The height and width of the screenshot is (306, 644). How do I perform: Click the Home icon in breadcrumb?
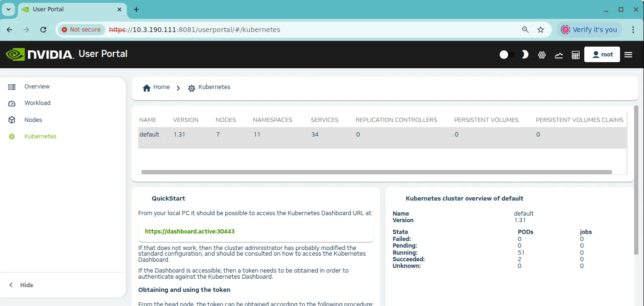147,88
